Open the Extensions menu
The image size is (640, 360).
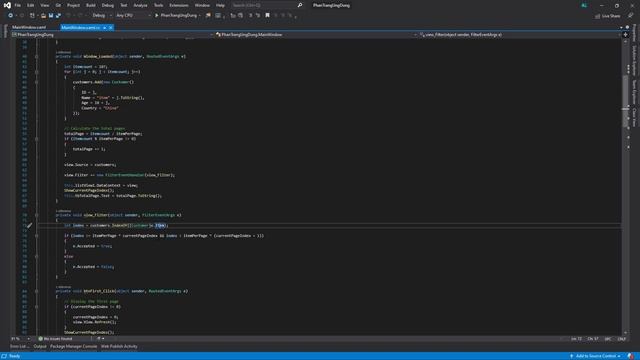click(179, 5)
